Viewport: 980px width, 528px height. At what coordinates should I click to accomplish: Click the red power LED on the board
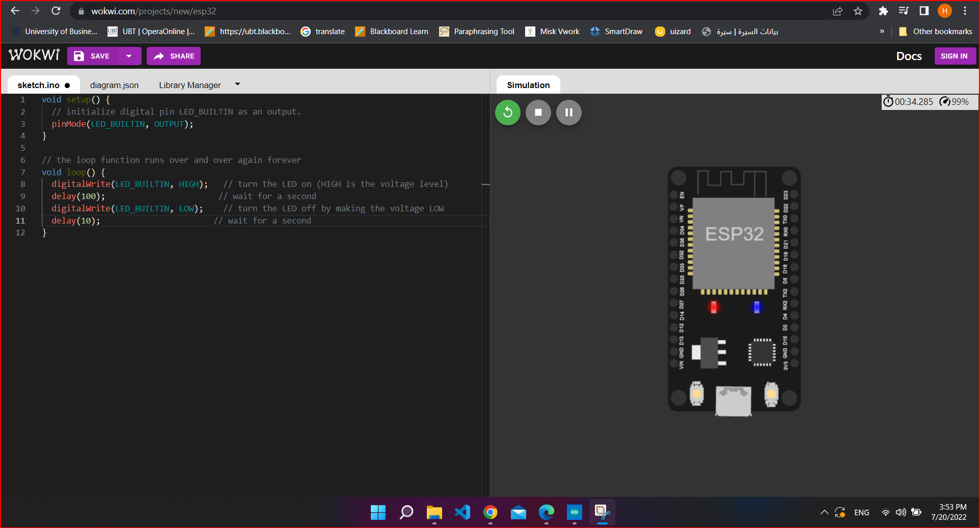pyautogui.click(x=714, y=307)
